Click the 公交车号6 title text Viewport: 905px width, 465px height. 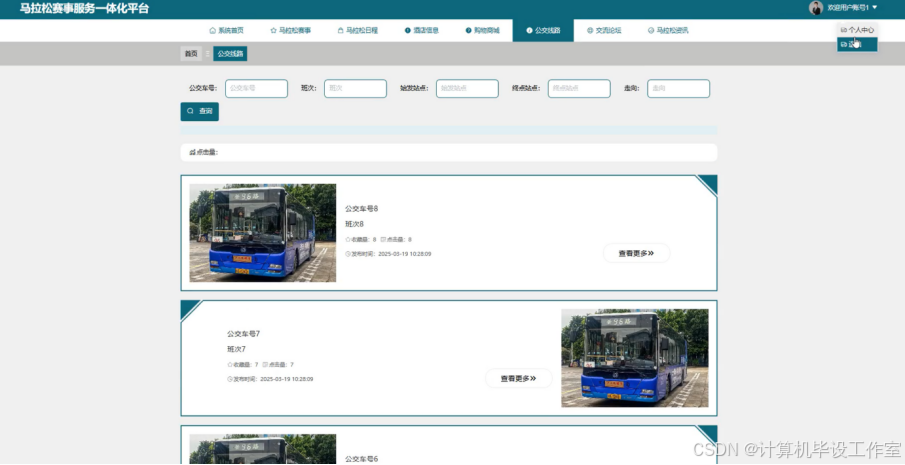[x=361, y=459]
